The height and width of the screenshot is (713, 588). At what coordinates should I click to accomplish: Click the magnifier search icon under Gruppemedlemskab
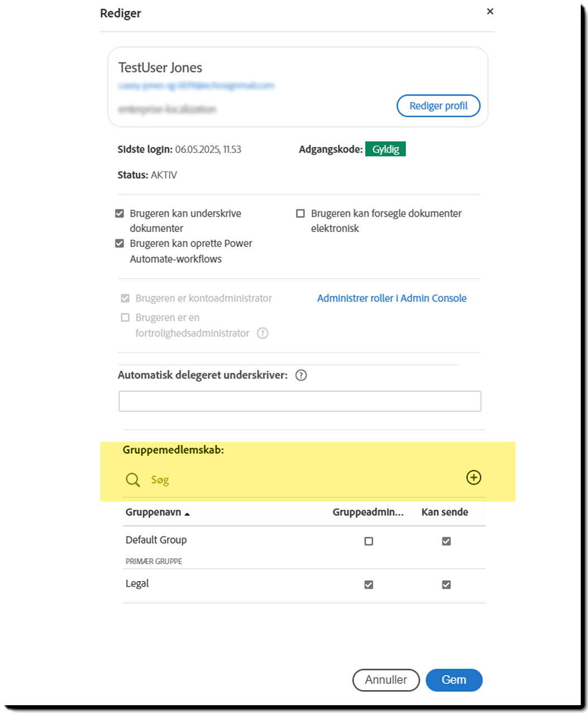point(133,480)
